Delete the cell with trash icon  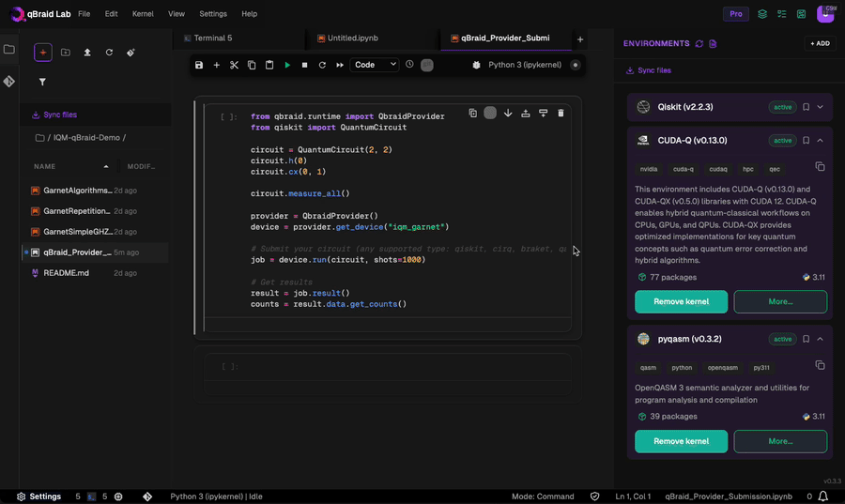point(561,113)
